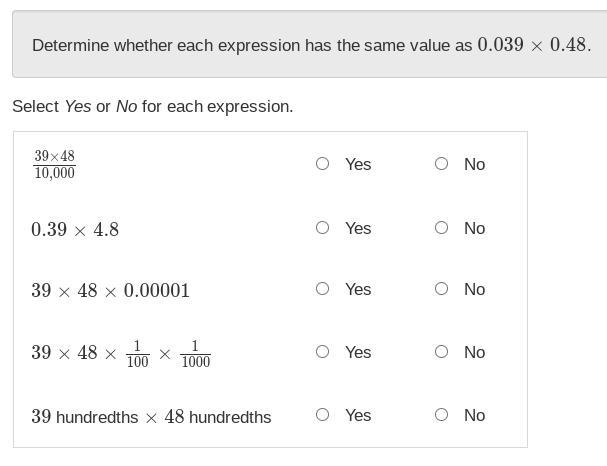Choose Yes for 0.39 × 4.8

click(322, 228)
